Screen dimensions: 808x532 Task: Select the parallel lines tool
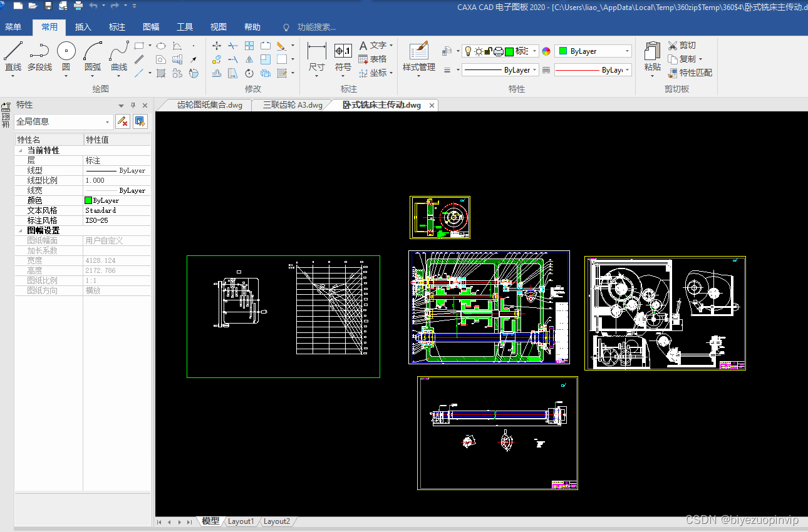coord(139,59)
